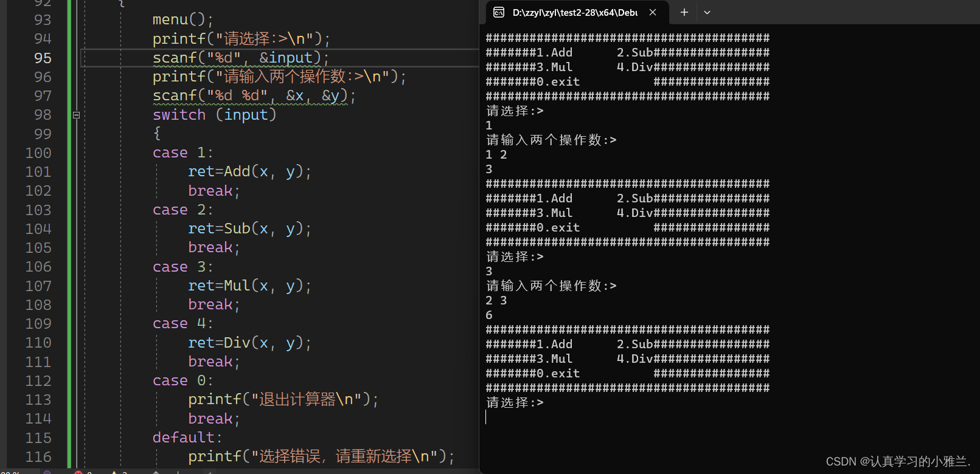Click the terminal text cursor line
The width and height of the screenshot is (980, 474).
tap(486, 417)
